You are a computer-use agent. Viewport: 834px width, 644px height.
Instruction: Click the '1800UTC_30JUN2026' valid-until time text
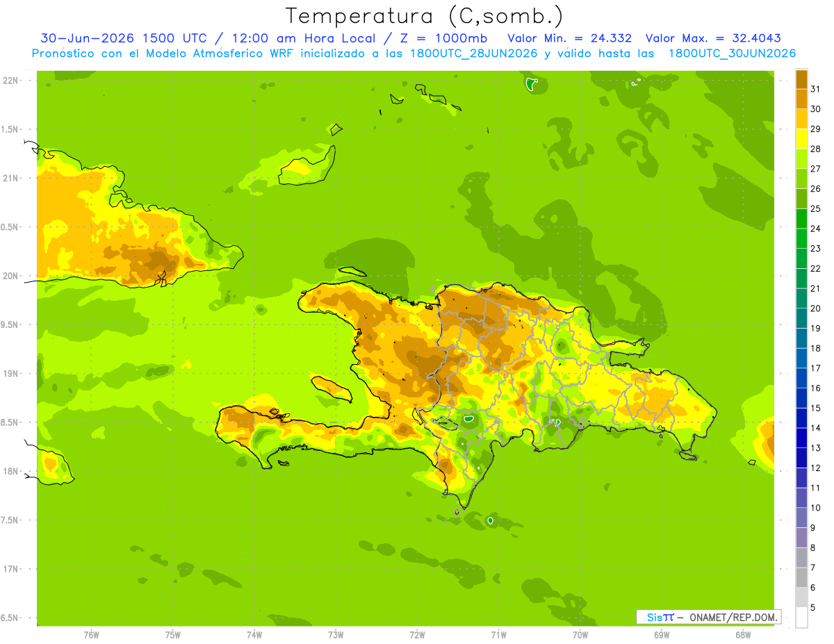click(732, 53)
